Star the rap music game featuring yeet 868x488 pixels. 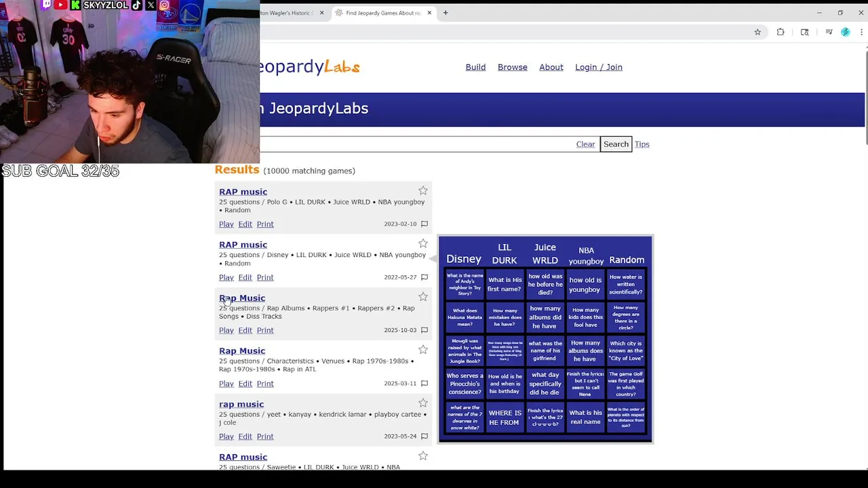(423, 403)
